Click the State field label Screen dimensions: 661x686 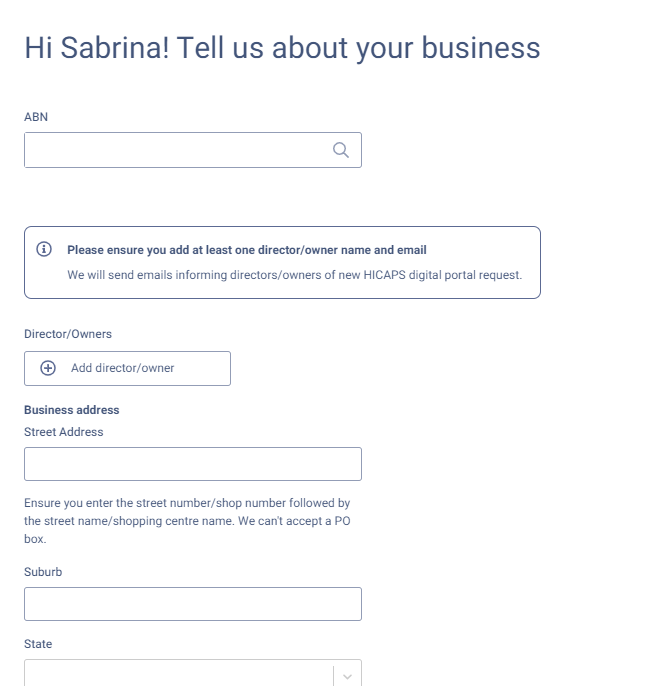click(38, 644)
